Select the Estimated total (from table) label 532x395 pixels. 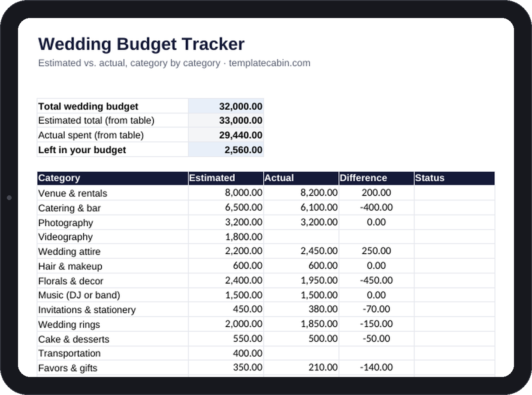pyautogui.click(x=113, y=121)
